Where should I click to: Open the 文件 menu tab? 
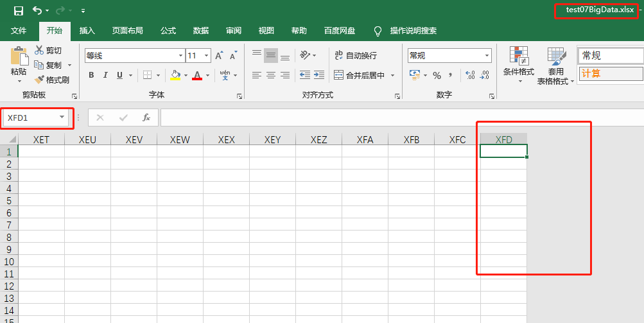pos(19,31)
